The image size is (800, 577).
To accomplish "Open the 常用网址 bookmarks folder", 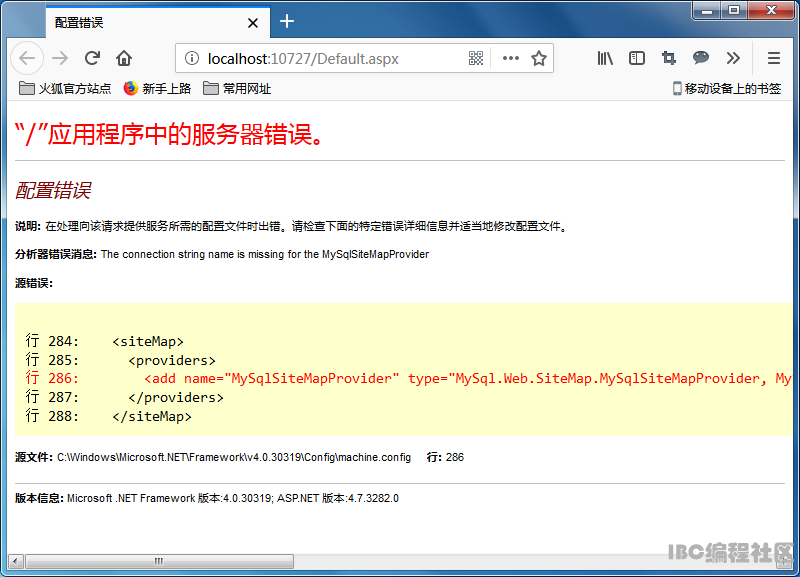I will coord(237,89).
